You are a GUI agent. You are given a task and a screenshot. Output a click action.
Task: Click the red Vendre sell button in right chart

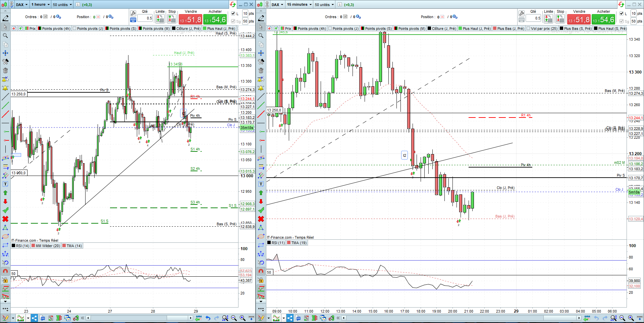pyautogui.click(x=579, y=19)
